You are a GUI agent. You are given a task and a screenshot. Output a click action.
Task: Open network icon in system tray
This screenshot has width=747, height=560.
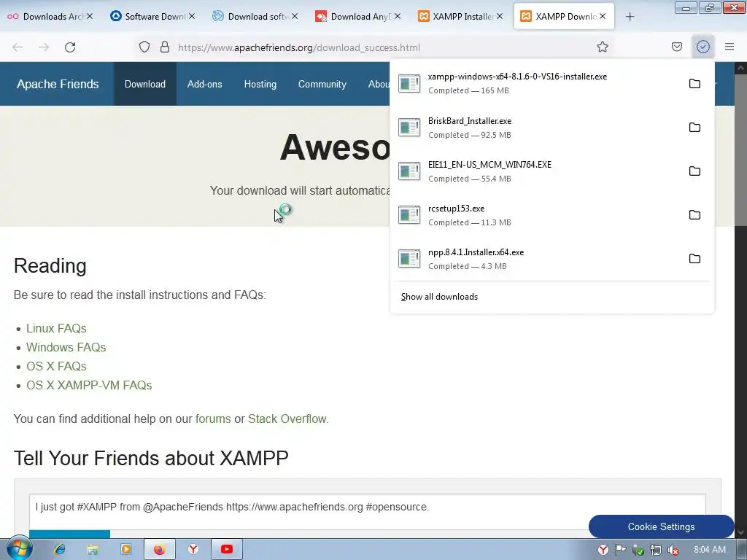(x=656, y=550)
